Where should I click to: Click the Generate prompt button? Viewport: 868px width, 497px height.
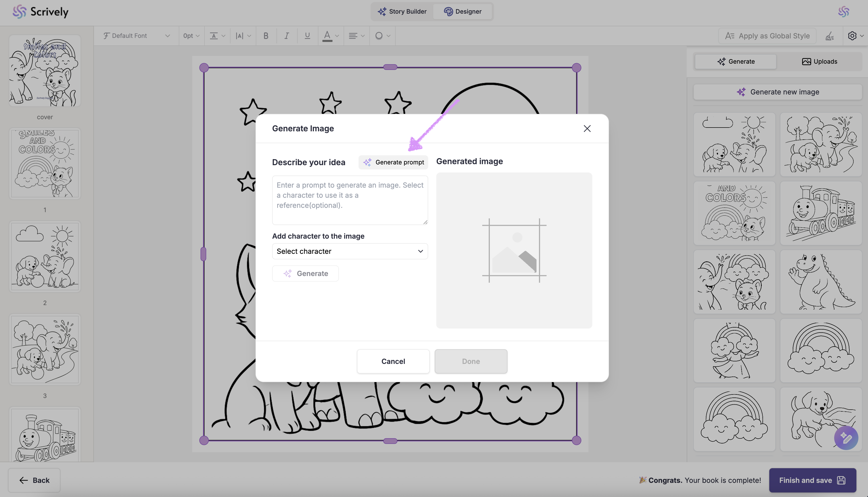pos(393,162)
